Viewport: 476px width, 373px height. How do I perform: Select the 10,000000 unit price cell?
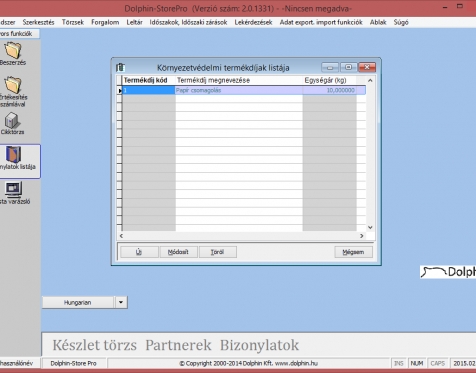tap(329, 90)
